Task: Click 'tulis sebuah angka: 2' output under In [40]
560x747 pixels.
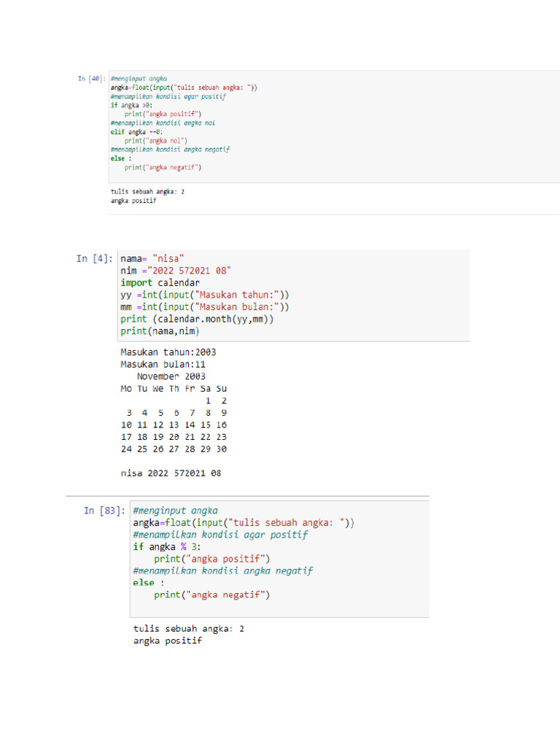Action: point(147,192)
